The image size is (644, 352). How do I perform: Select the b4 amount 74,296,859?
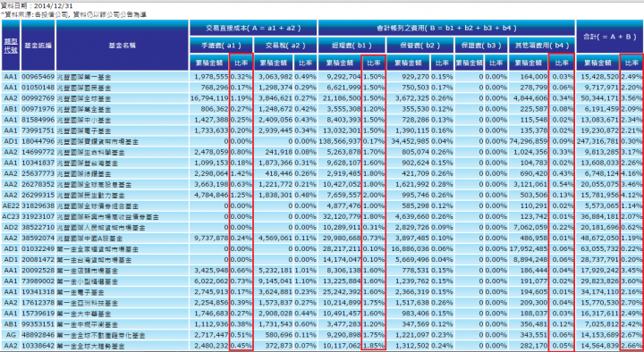click(x=529, y=141)
